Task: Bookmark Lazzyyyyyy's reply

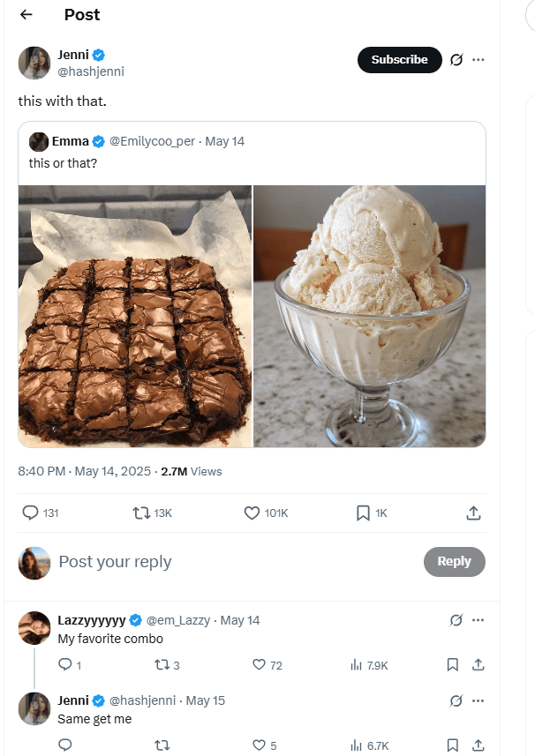Action: pyautogui.click(x=453, y=665)
